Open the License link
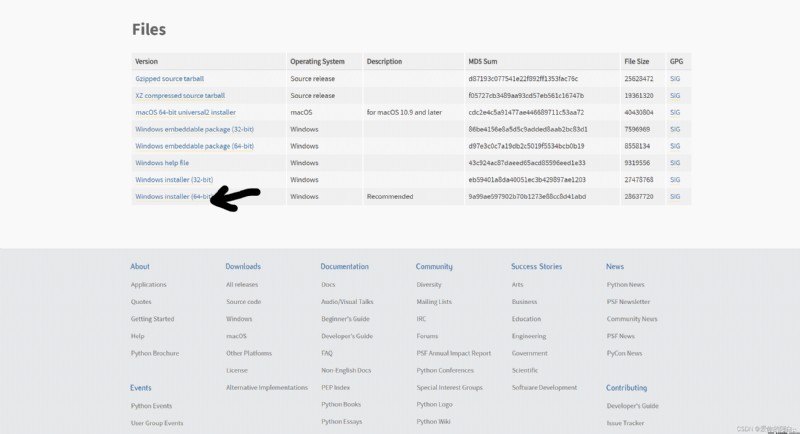The height and width of the screenshot is (434, 800). (237, 370)
